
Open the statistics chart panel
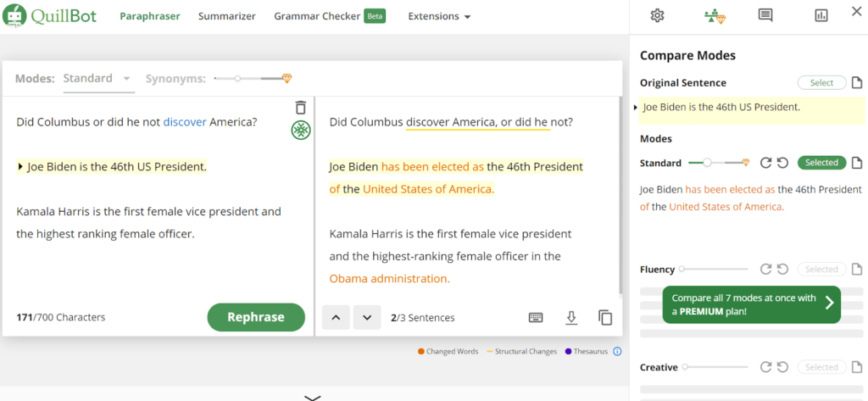(821, 15)
